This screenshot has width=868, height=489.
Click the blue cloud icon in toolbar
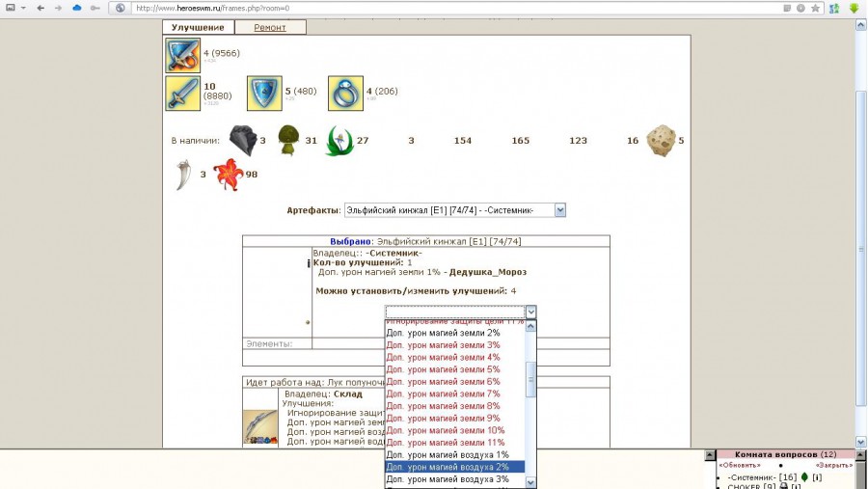click(77, 9)
